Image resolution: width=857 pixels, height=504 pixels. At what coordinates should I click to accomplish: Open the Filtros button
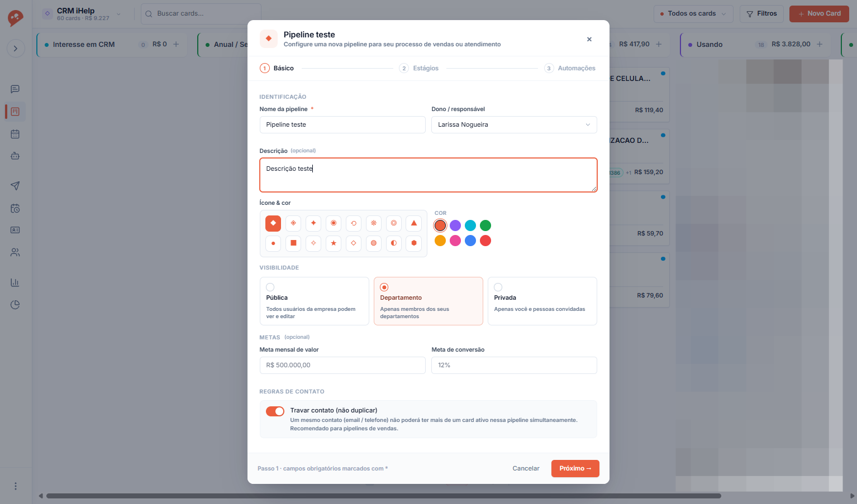tap(762, 14)
